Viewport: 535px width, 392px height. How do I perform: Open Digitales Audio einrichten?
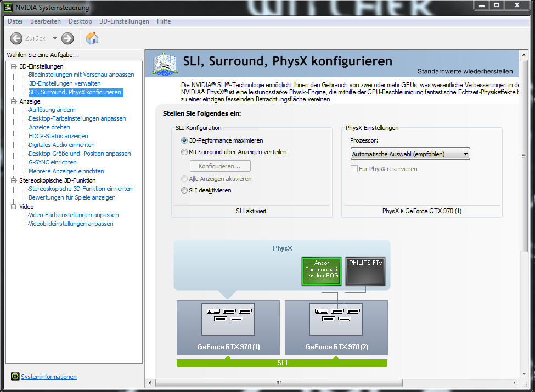(62, 145)
